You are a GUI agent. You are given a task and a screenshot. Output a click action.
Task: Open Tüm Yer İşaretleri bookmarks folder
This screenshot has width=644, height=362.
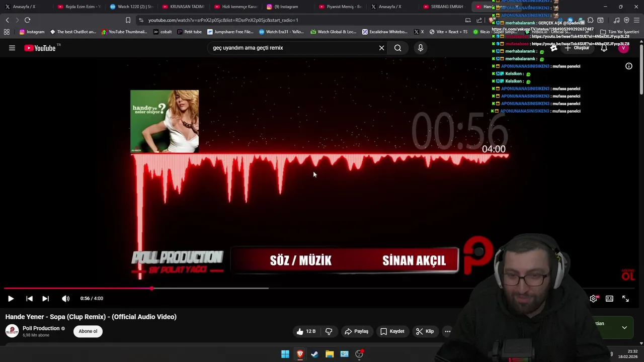pyautogui.click(x=619, y=32)
